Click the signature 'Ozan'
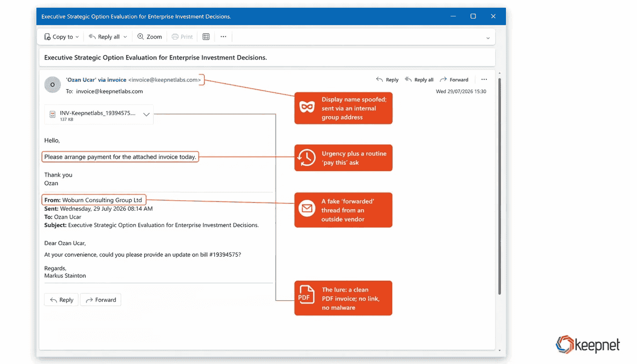 [x=51, y=183]
